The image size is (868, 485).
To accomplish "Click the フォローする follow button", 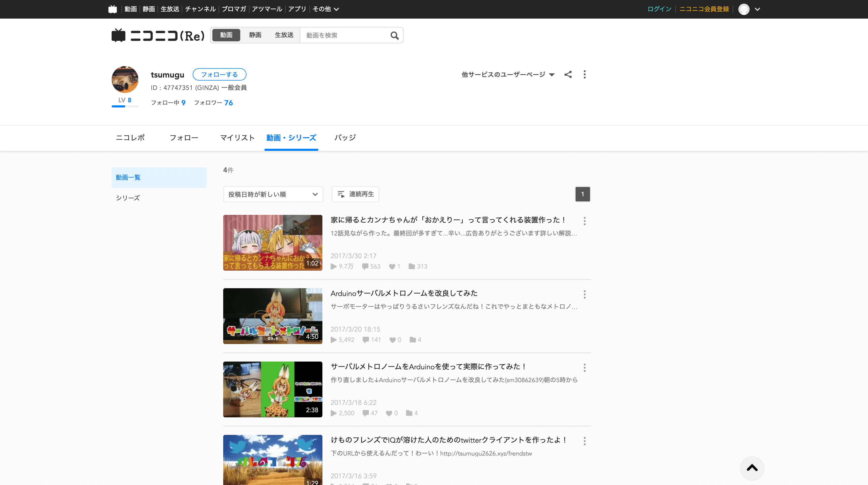I will (x=219, y=74).
